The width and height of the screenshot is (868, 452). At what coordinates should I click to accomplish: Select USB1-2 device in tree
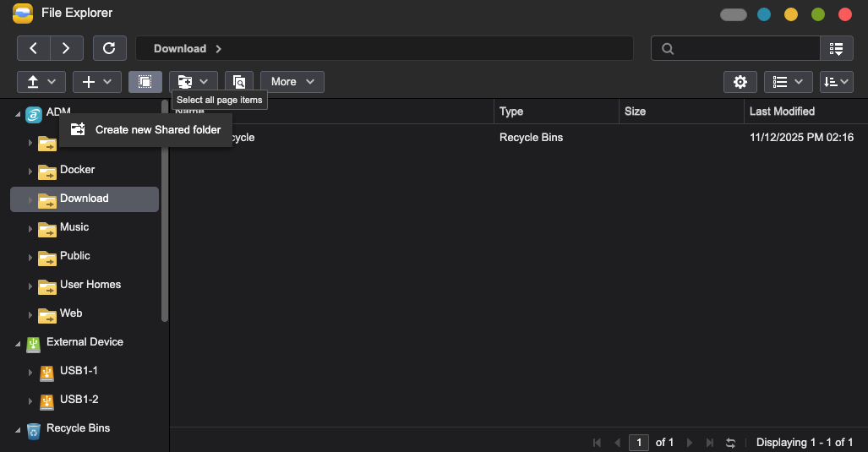[79, 400]
